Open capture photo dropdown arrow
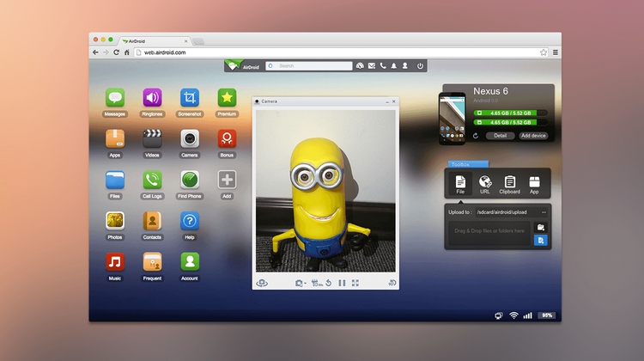Screen dimensions: 644x361 point(305,284)
